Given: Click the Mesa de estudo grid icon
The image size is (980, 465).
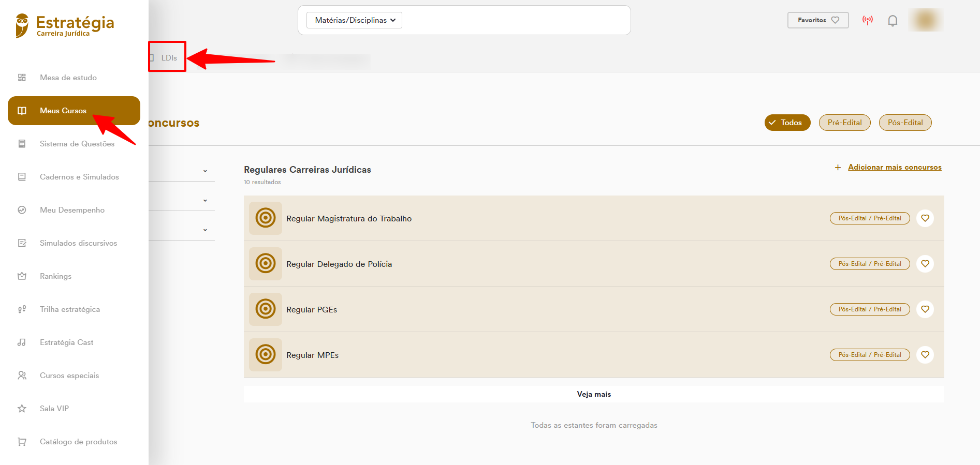Looking at the screenshot, I should pyautogui.click(x=22, y=78).
